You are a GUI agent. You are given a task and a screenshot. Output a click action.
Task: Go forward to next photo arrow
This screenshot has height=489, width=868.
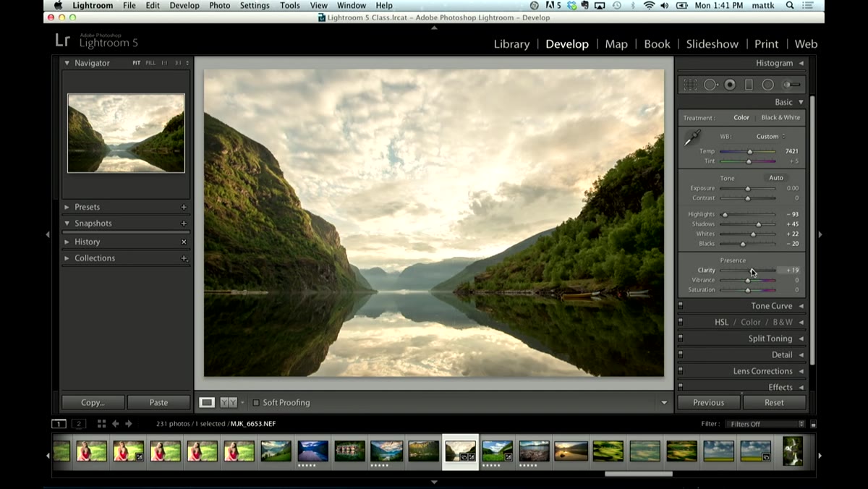pos(129,424)
